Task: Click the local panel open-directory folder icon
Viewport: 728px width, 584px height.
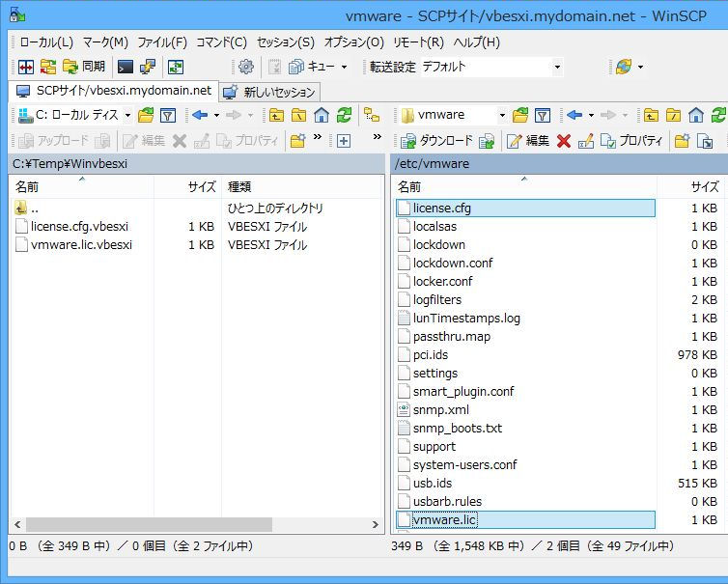Action: (146, 115)
